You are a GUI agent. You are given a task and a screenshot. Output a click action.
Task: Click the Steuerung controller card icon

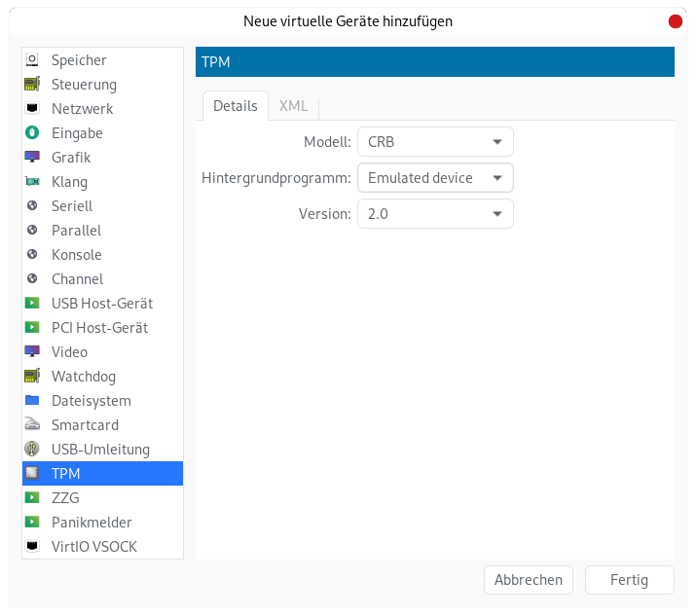click(x=32, y=84)
